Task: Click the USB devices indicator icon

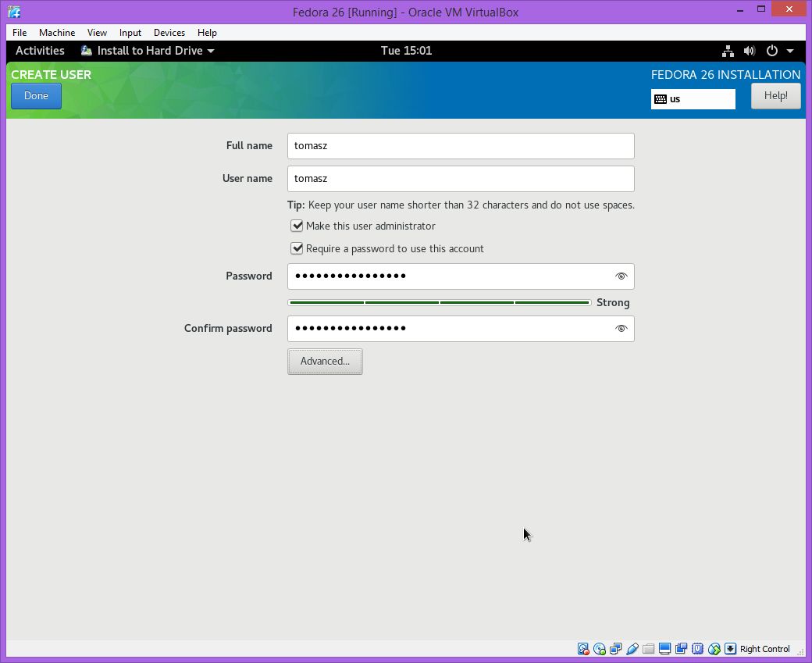Action: pos(632,648)
